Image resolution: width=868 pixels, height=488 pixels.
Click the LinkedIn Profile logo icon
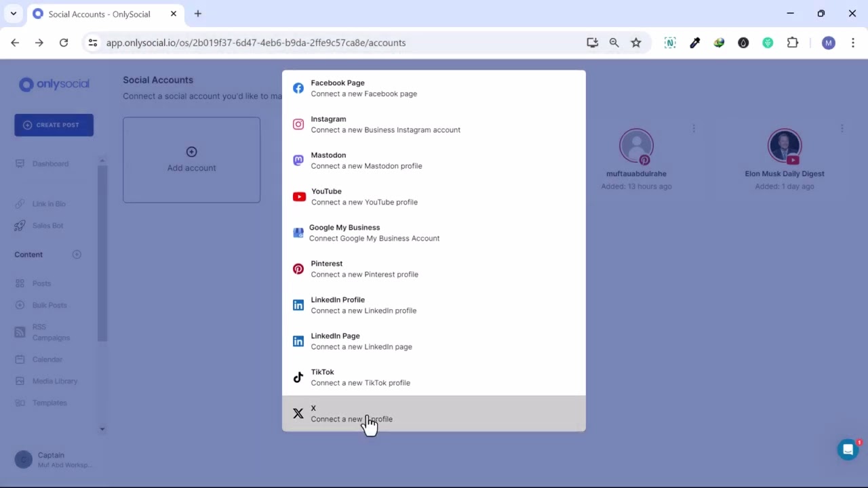pos(298,305)
